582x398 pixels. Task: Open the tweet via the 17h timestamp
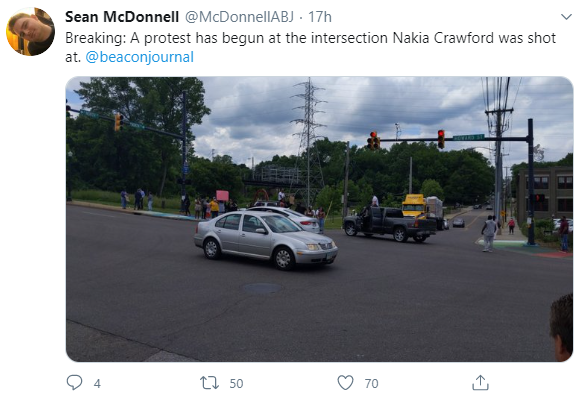click(x=320, y=17)
